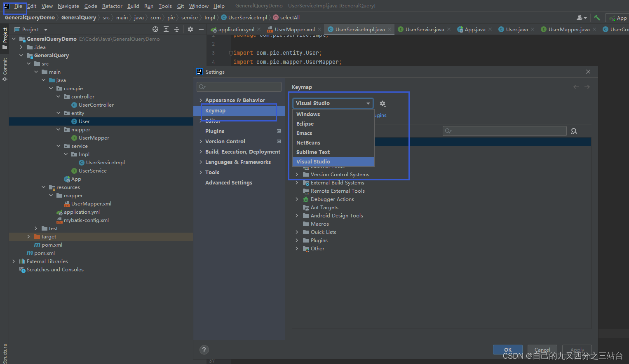Viewport: 629px width, 364px height.
Task: Open Advanced Settings page
Action: click(x=229, y=182)
